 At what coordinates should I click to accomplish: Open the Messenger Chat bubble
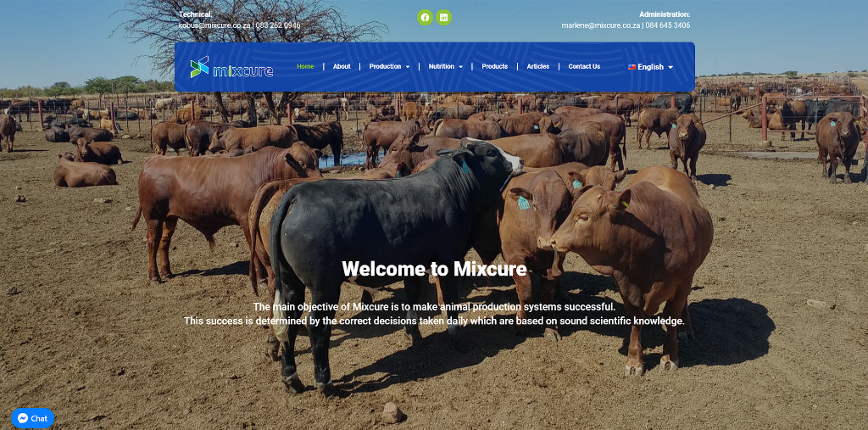click(x=33, y=418)
